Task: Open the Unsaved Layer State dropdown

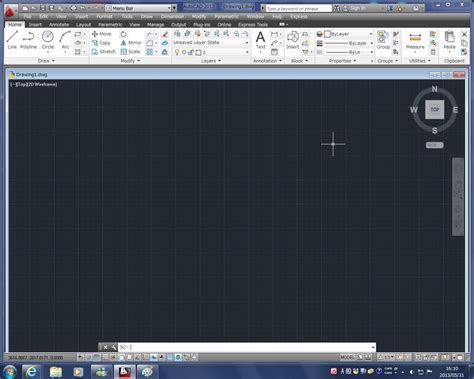Action: (211, 43)
